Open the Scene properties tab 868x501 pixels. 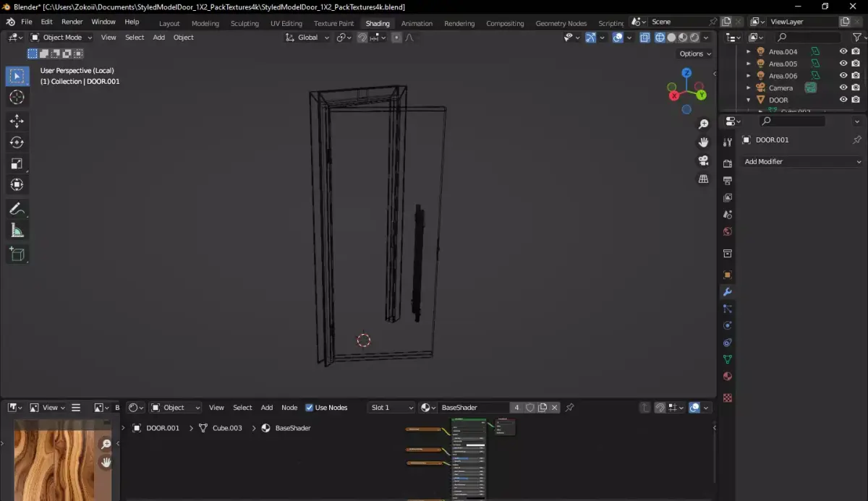pyautogui.click(x=728, y=215)
